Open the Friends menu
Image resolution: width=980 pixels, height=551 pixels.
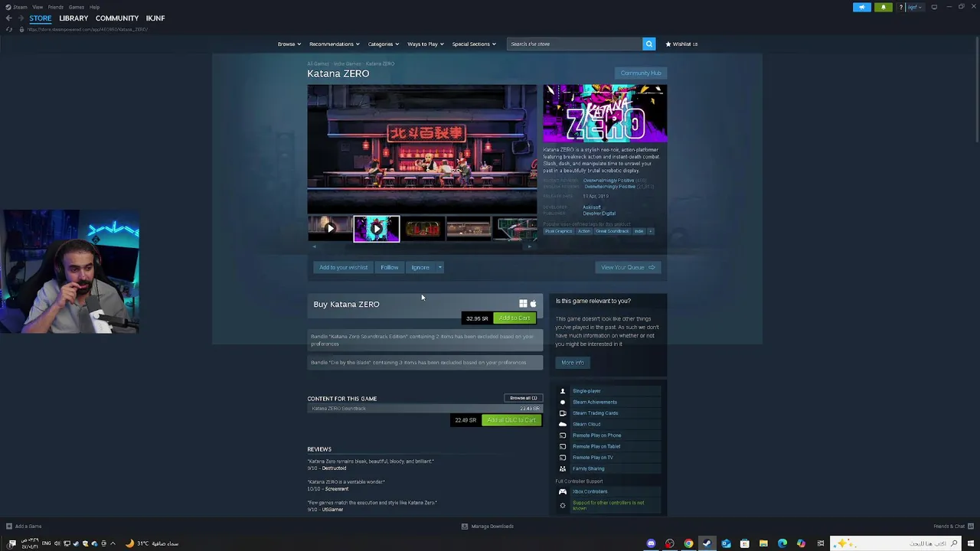[56, 7]
